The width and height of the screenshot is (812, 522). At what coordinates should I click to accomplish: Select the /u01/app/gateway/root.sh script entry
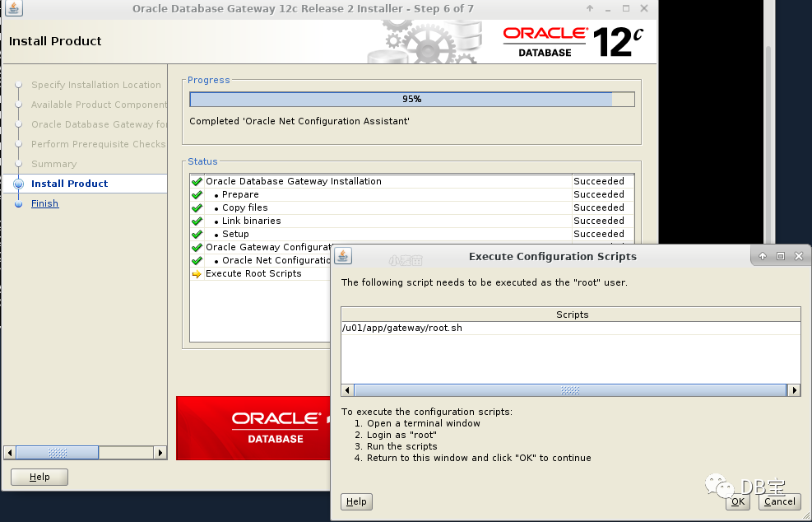401,327
